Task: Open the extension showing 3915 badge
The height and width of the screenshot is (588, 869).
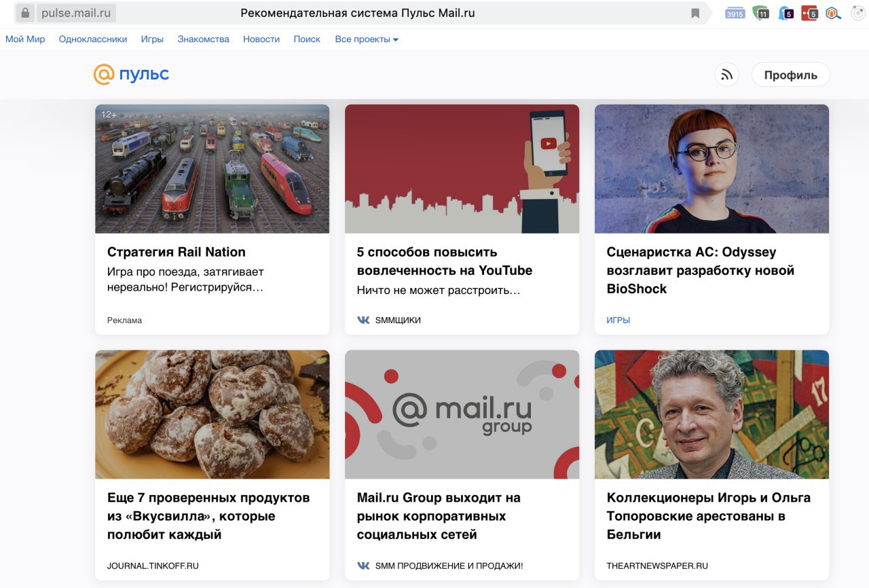Action: point(735,13)
